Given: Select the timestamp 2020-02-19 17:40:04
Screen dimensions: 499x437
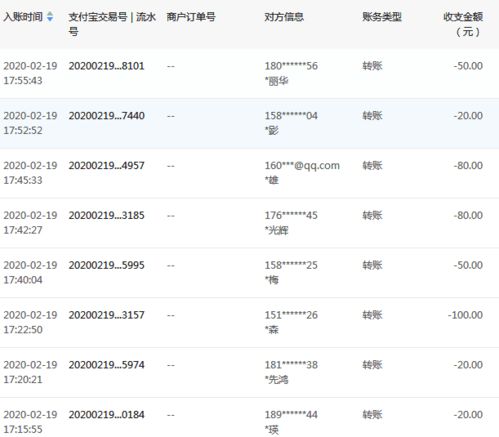Looking at the screenshot, I should tap(30, 272).
